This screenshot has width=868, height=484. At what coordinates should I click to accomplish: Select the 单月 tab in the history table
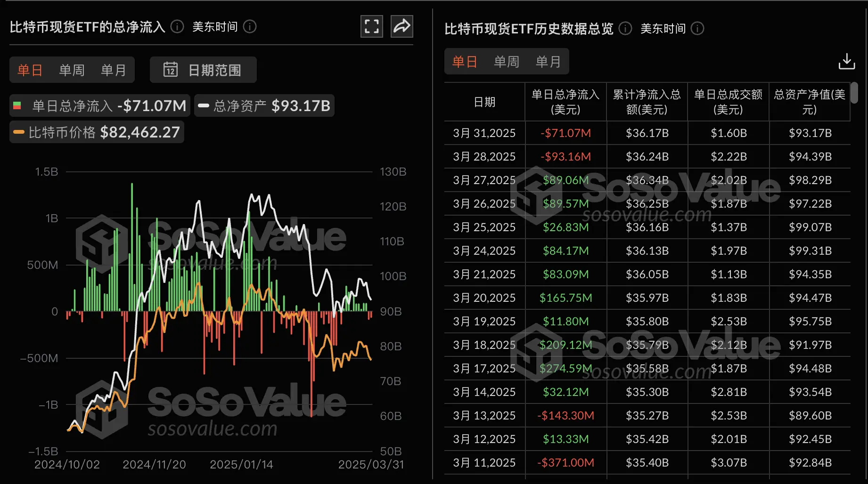[548, 61]
